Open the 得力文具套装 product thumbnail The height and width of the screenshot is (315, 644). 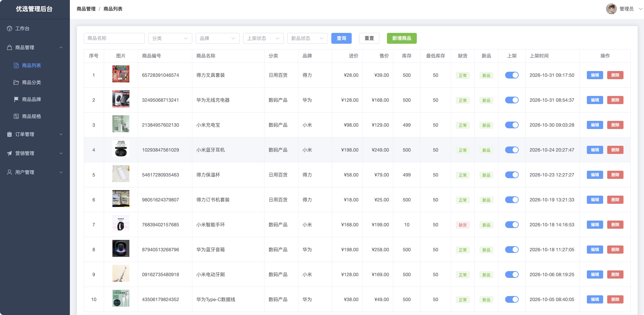click(x=121, y=74)
